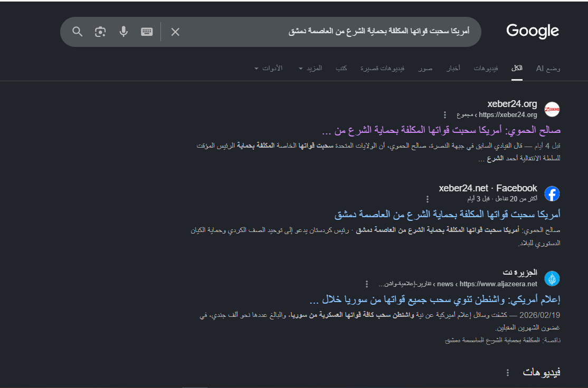This screenshot has height=388, width=588.
Task: Click the struck-through missing words المكلفة بحماية
Action: point(521,340)
